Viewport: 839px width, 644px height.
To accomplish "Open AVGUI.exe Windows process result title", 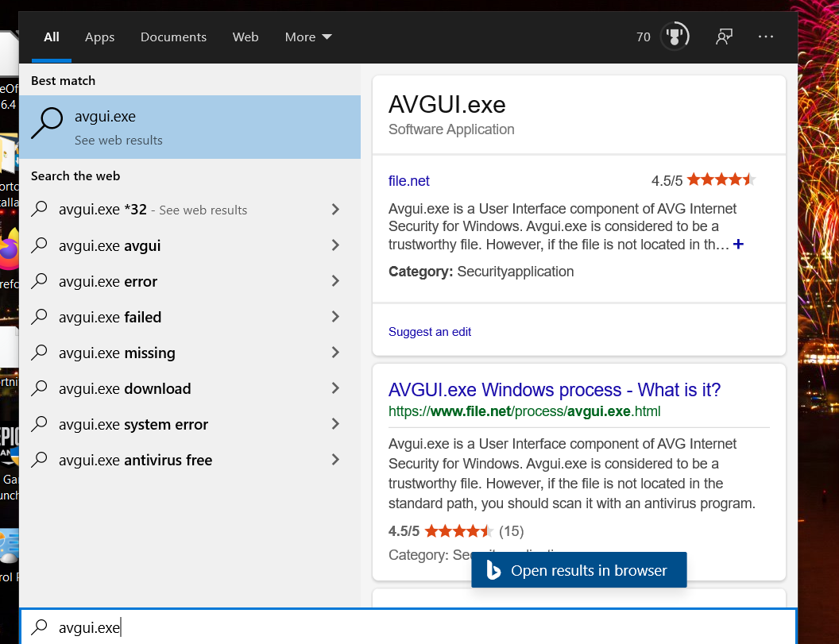I will 555,389.
